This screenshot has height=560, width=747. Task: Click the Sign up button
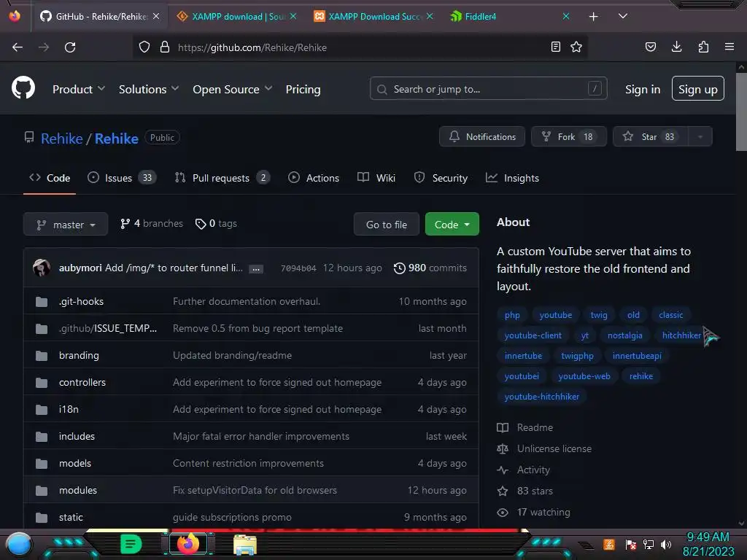(x=697, y=88)
